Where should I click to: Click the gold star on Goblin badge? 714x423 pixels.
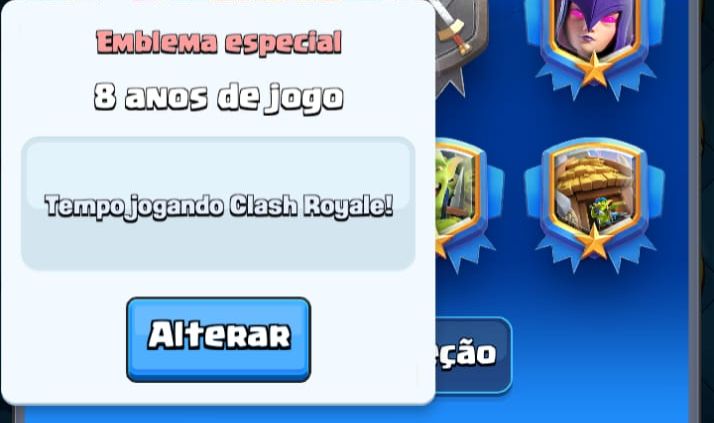[441, 246]
